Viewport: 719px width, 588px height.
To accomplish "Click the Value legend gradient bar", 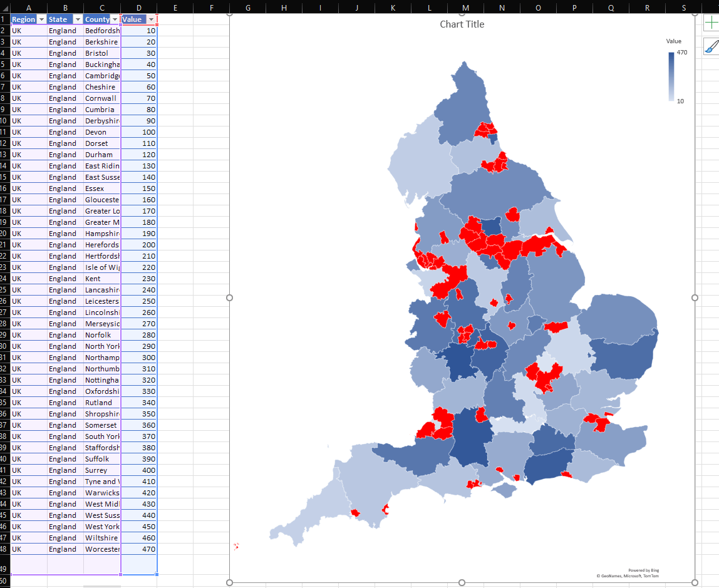I will tap(671, 76).
